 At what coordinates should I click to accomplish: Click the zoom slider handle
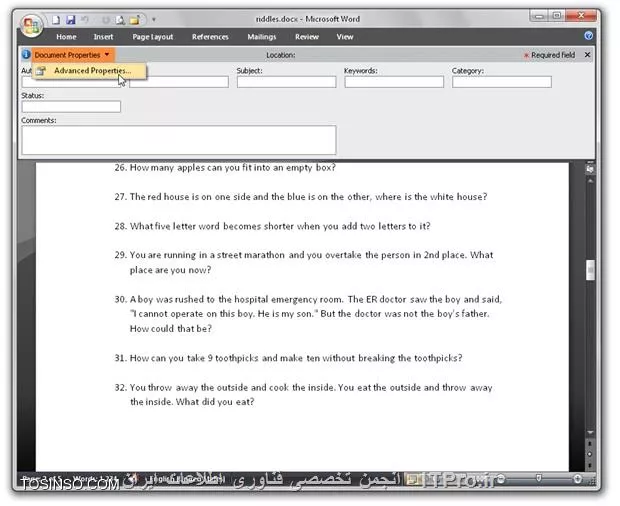pyautogui.click(x=539, y=479)
